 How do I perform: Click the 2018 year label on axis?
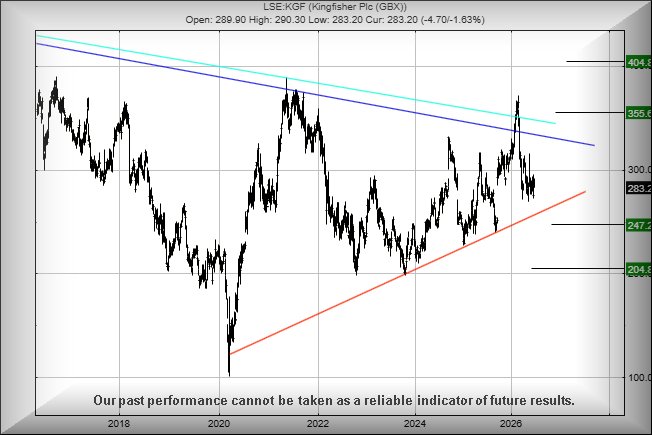tap(119, 424)
